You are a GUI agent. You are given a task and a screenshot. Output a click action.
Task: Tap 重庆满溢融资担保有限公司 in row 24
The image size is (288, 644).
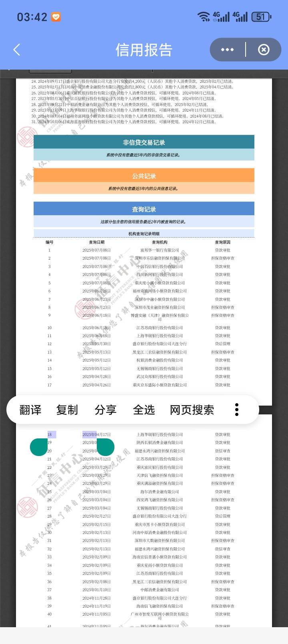click(x=160, y=484)
